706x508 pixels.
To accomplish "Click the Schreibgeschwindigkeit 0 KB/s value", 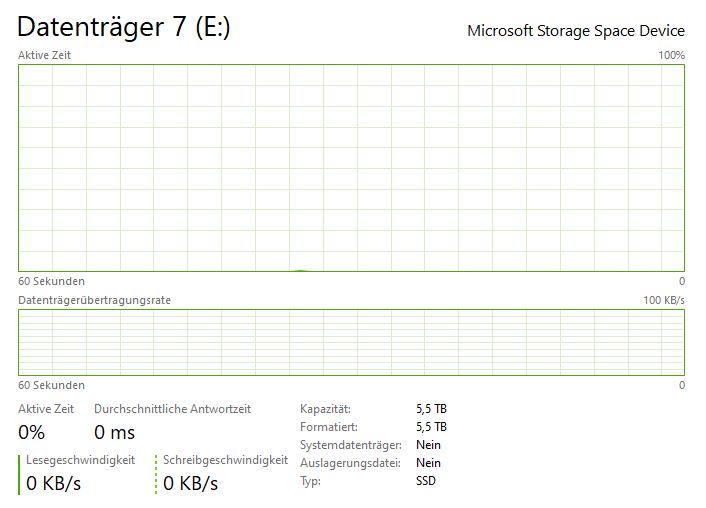I will point(191,484).
